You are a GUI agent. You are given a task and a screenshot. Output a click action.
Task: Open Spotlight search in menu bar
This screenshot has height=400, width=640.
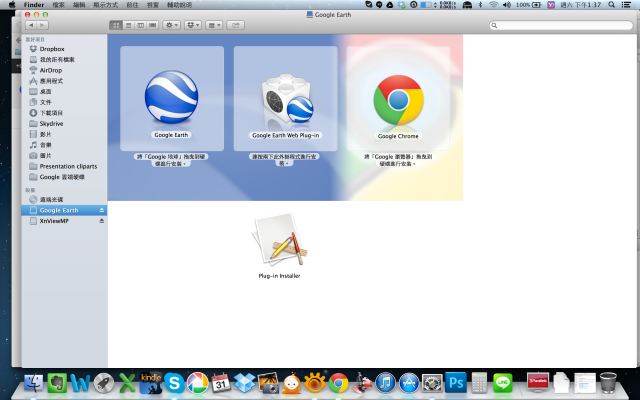point(611,5)
